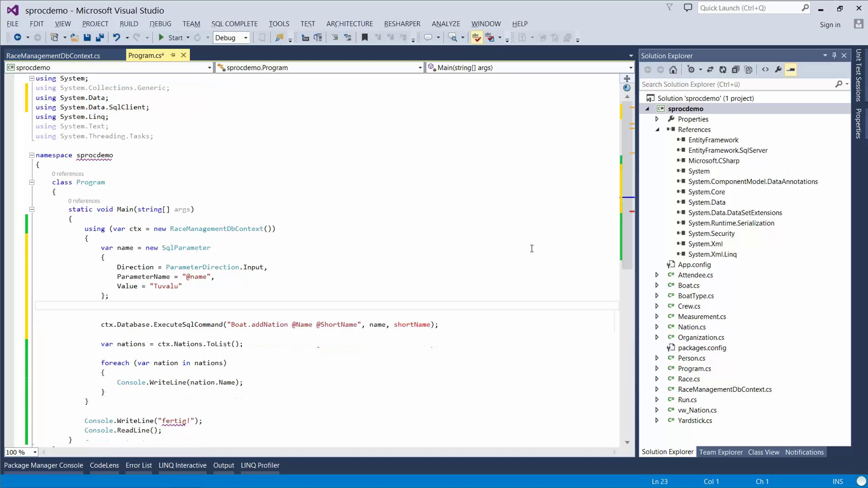Click the Save All toolbar icon
Screen dimensions: 868x488
(x=100, y=38)
